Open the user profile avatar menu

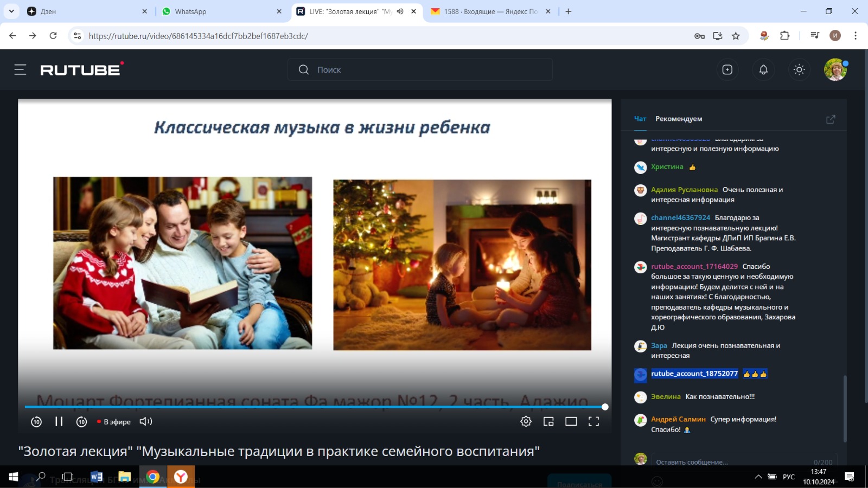[835, 69]
